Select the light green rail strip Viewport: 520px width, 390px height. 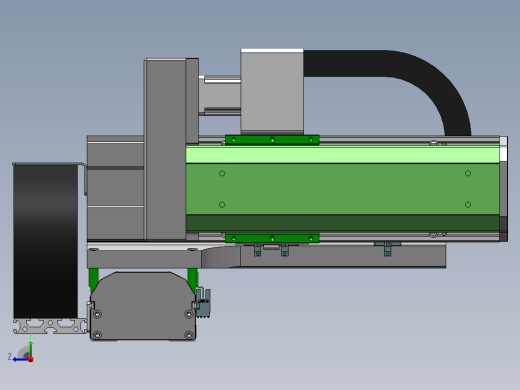(342, 155)
